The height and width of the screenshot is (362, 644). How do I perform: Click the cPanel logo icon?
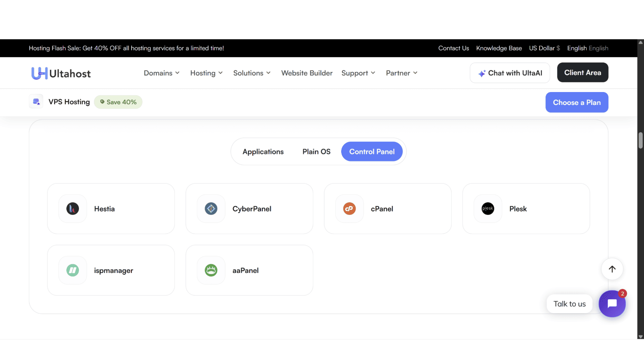click(x=349, y=209)
